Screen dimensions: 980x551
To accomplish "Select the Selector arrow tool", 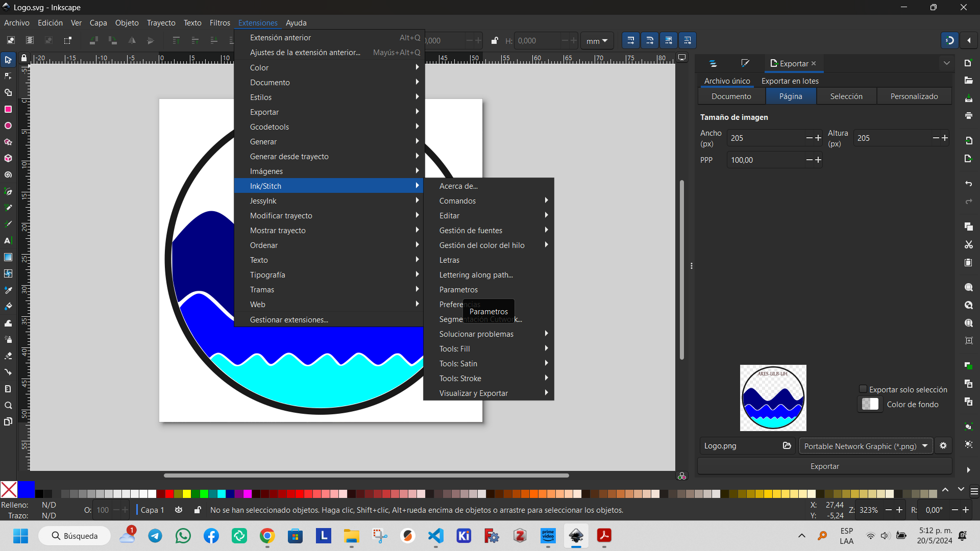I will pos(8,60).
